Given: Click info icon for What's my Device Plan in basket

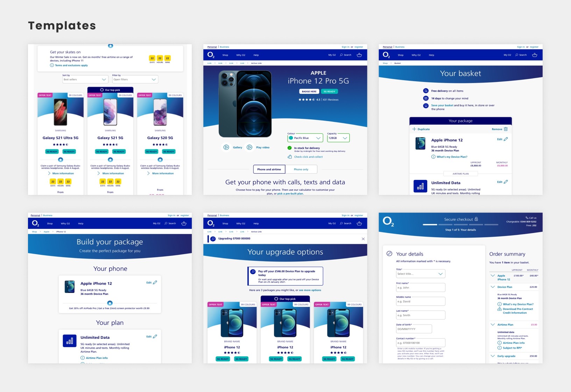Looking at the screenshot, I should (433, 157).
